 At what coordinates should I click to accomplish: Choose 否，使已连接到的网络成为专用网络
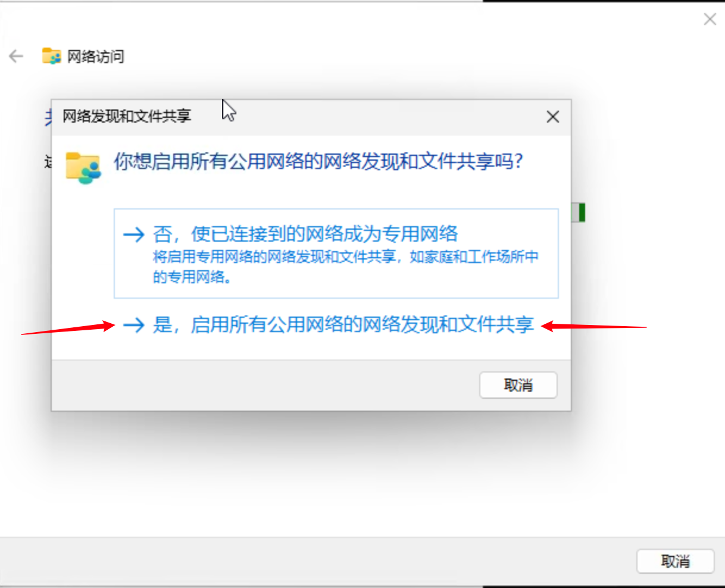[336, 253]
